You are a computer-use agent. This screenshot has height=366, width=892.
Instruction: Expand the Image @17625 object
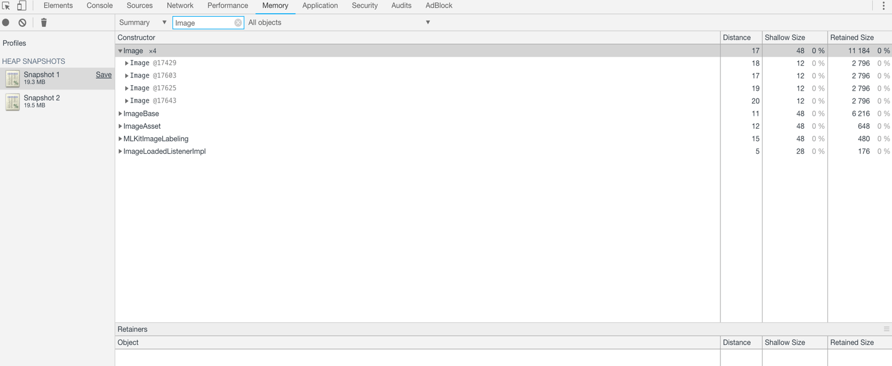point(127,88)
